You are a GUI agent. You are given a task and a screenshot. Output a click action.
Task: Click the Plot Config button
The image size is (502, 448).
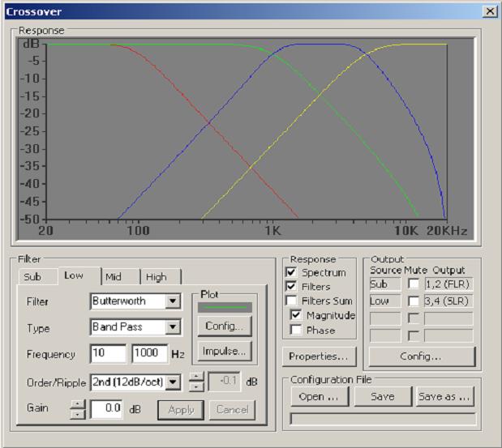point(225,326)
